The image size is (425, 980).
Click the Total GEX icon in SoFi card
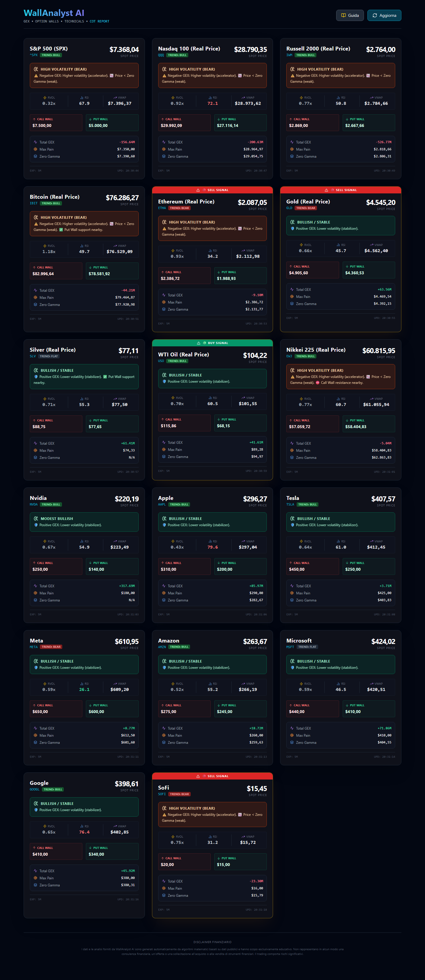click(164, 881)
